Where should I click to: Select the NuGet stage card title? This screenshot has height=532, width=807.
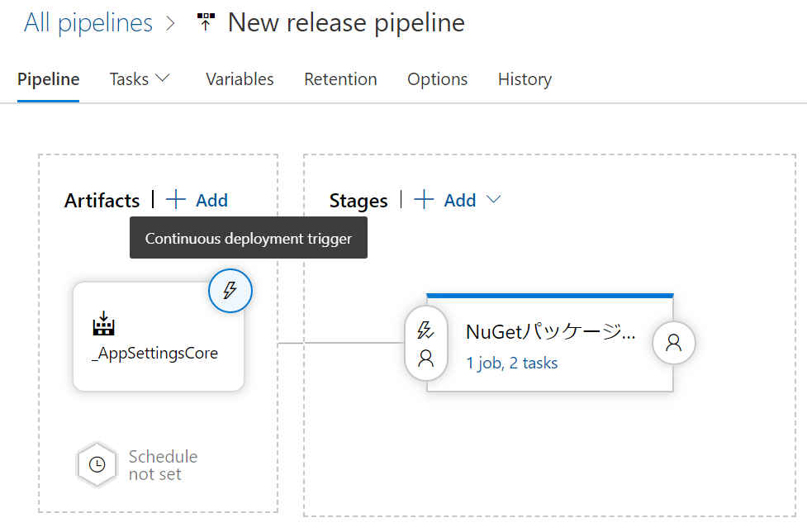coord(551,332)
